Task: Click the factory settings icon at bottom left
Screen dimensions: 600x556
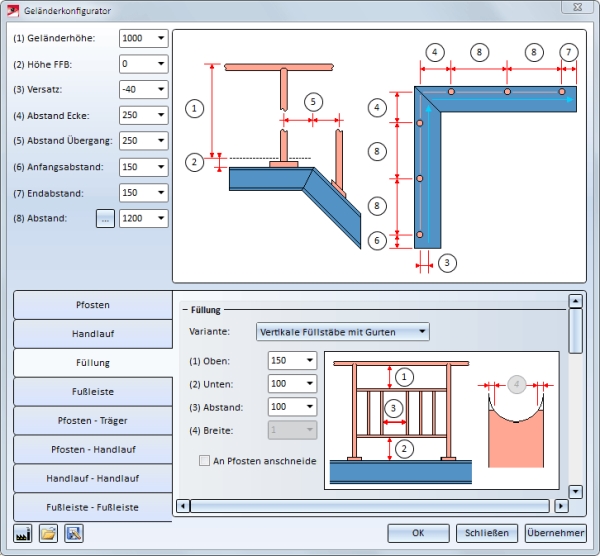Action: tap(23, 533)
